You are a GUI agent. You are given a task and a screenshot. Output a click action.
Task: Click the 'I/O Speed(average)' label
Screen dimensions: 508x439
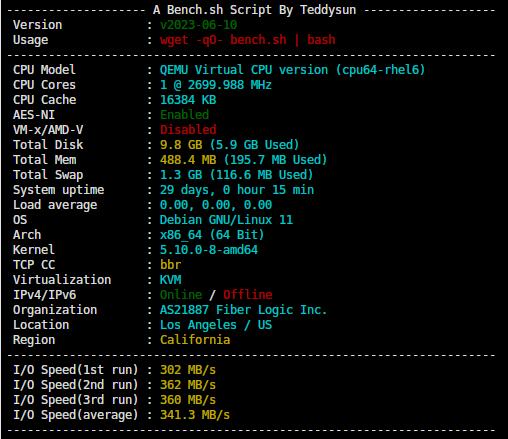tap(76, 415)
